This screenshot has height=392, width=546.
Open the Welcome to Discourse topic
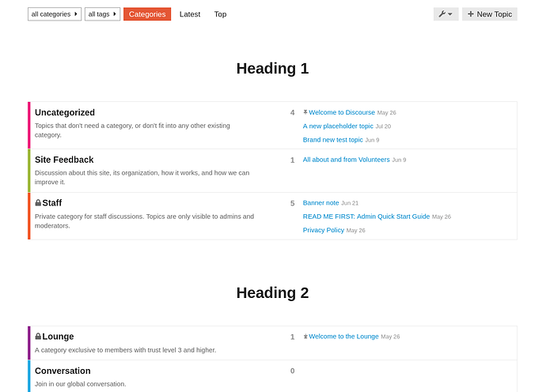point(342,112)
